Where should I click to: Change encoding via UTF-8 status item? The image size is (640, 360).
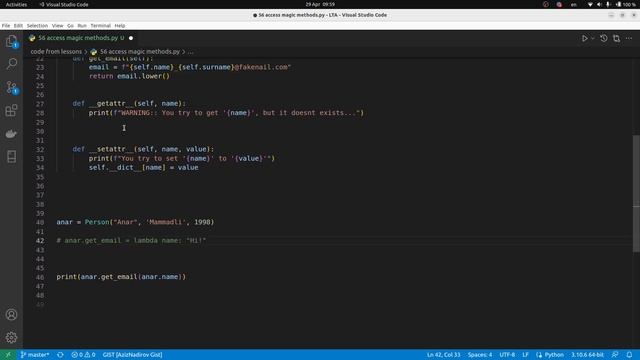(x=507, y=355)
